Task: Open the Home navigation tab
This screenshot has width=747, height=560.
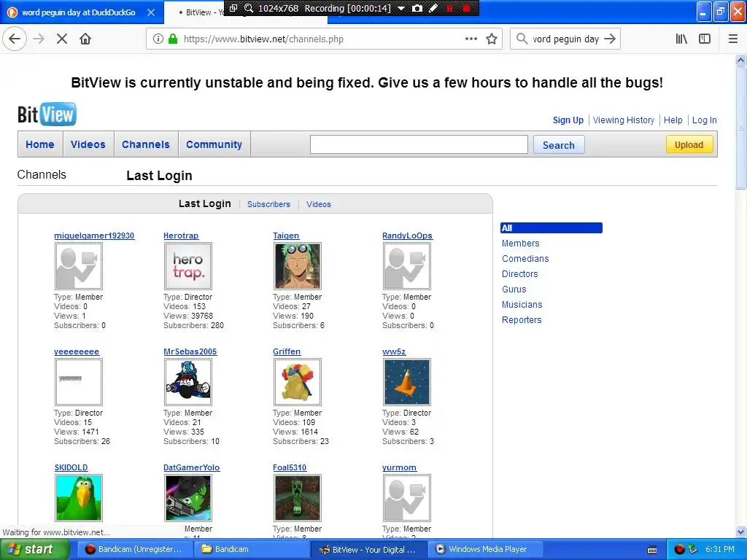Action: [x=40, y=144]
